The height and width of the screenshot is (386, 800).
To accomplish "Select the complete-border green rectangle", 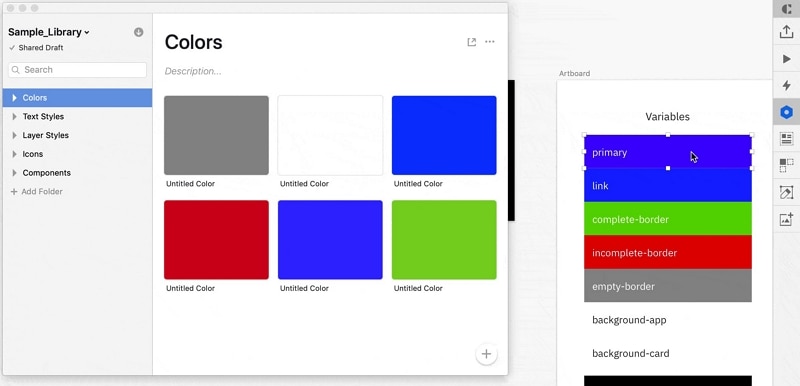I will (x=668, y=219).
